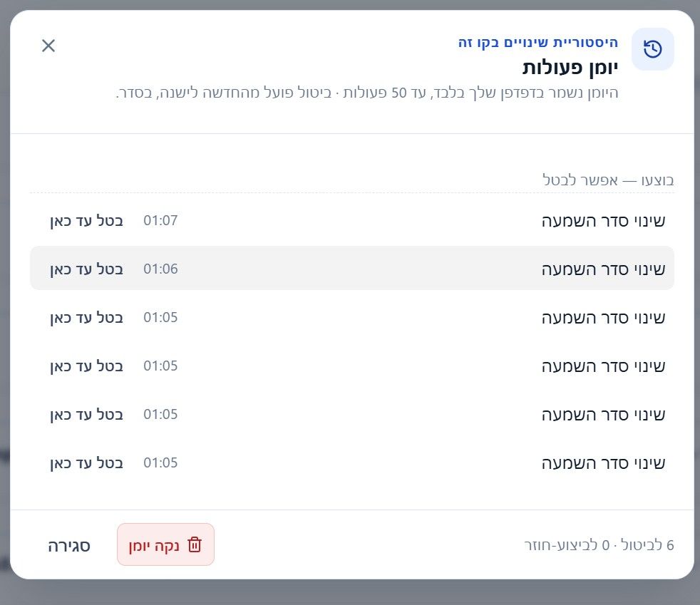Click the trash can icon beside נקה יומן
Viewport: 700px width, 605px height.
coord(195,544)
